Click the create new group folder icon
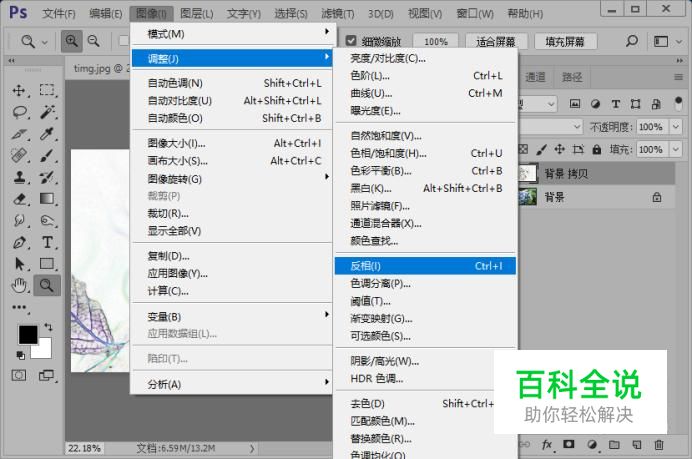 pyautogui.click(x=614, y=444)
